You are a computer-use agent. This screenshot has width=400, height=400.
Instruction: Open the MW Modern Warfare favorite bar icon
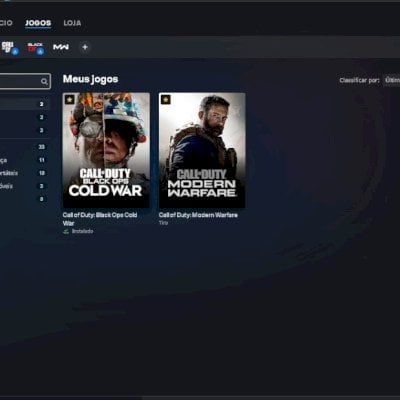(x=61, y=47)
